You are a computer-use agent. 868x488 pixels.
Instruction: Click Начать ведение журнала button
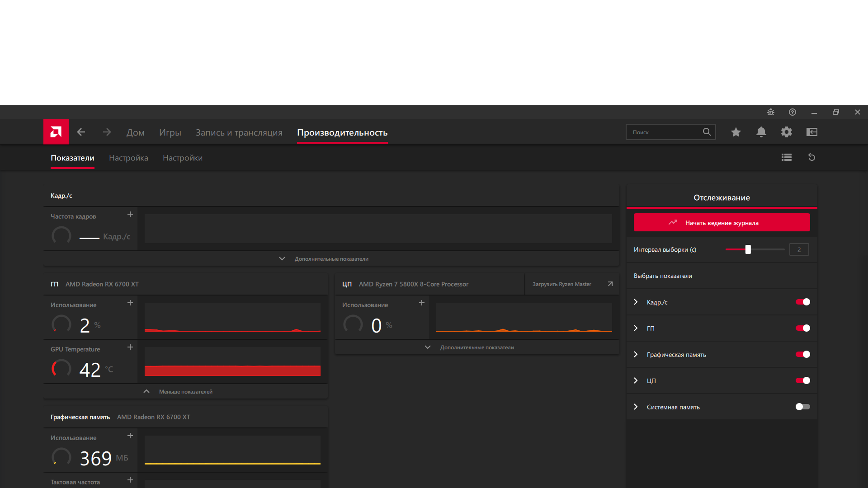pos(722,223)
